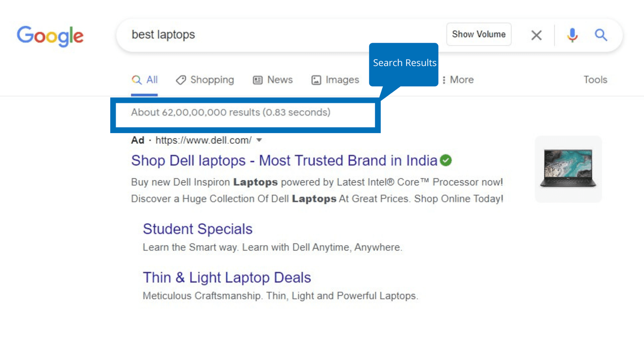
Task: Click the Images picture icon
Action: (x=316, y=80)
